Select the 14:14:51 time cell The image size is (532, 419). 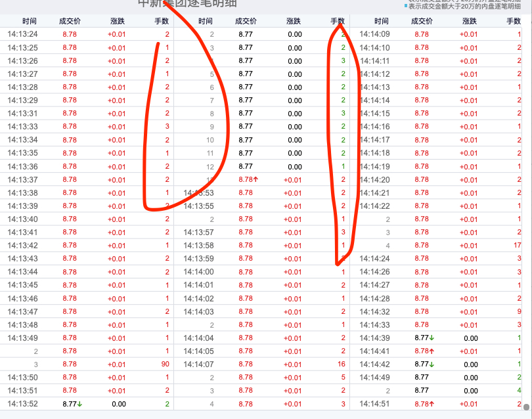tap(374, 404)
